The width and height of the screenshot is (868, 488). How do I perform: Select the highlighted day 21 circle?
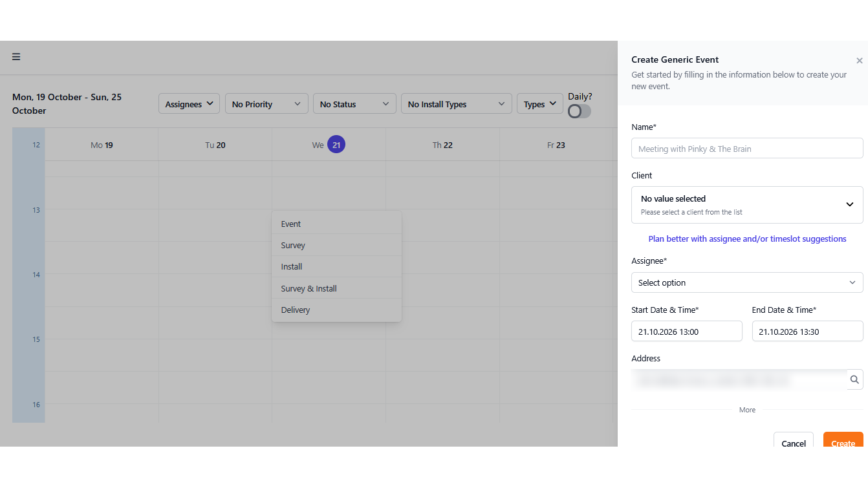click(336, 145)
